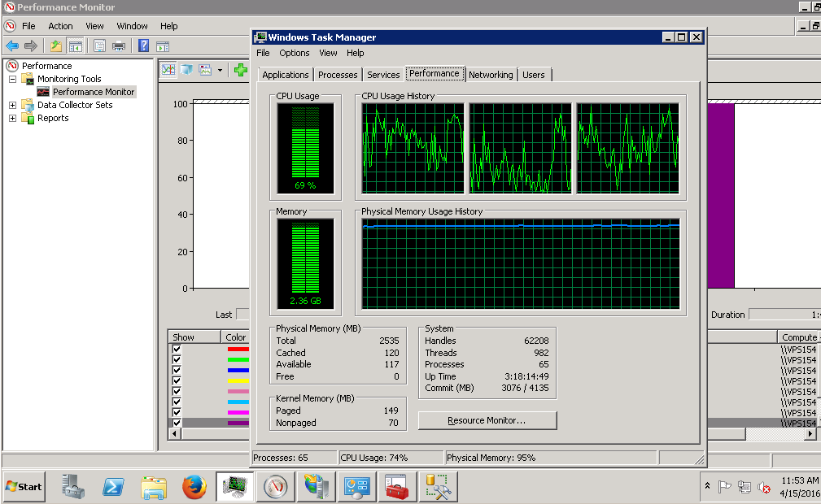Image resolution: width=821 pixels, height=504 pixels.
Task: Click the Task Manager taskbar button
Action: point(234,487)
